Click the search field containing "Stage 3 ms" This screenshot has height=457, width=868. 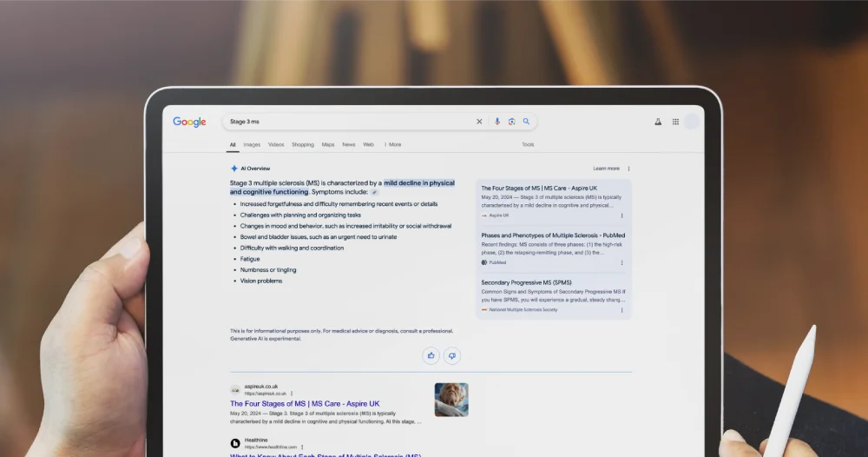coord(347,122)
